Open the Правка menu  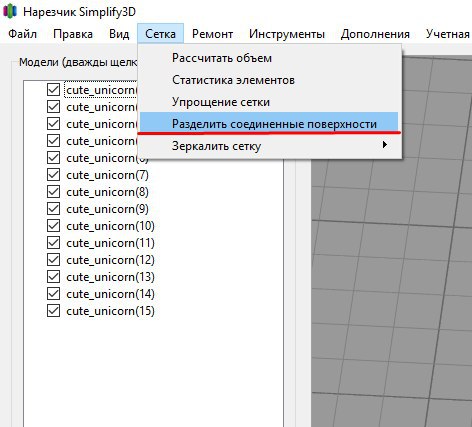coord(73,34)
